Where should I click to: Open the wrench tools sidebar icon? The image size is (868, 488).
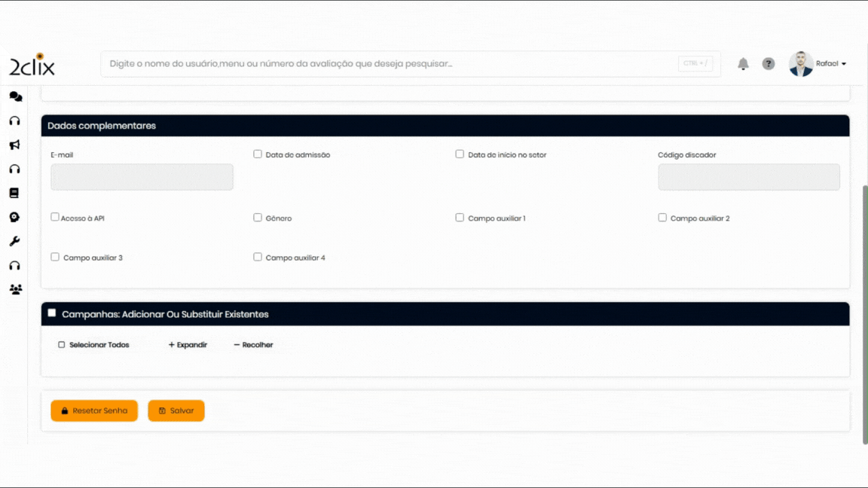click(x=14, y=241)
